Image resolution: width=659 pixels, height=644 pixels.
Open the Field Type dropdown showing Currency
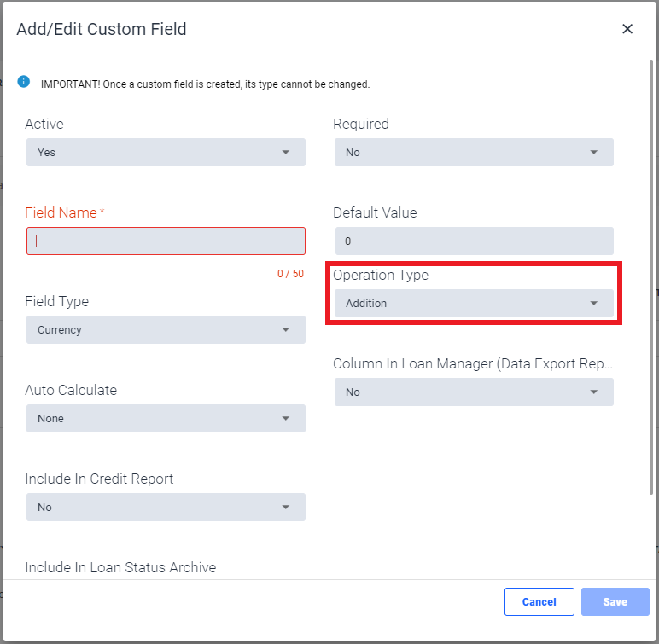click(166, 329)
